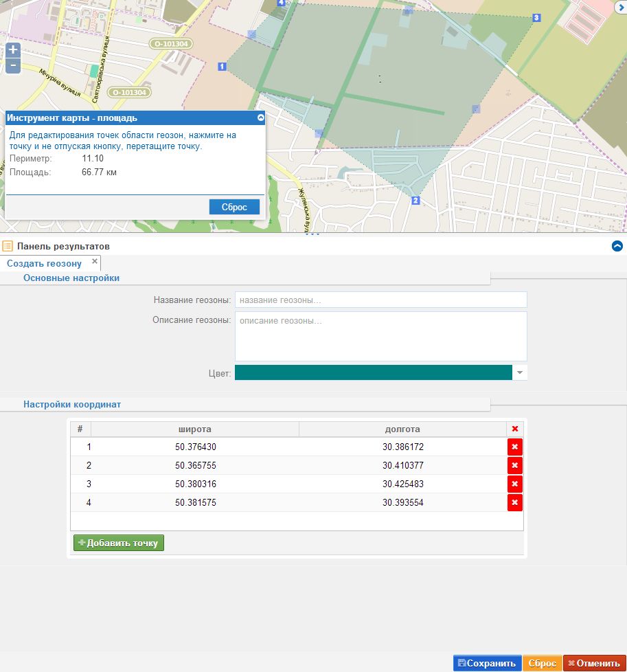Delete coordinate row 1 with red X
This screenshot has height=672, width=627.
514,447
